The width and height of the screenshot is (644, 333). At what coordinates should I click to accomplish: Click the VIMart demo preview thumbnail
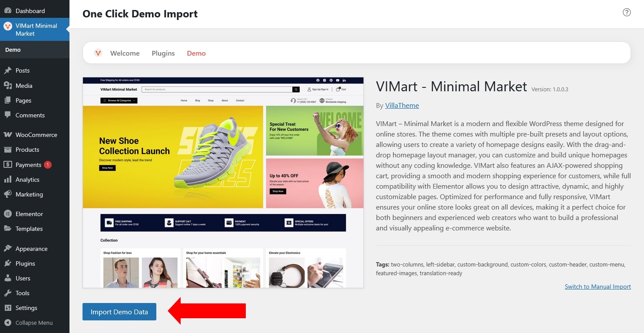223,183
